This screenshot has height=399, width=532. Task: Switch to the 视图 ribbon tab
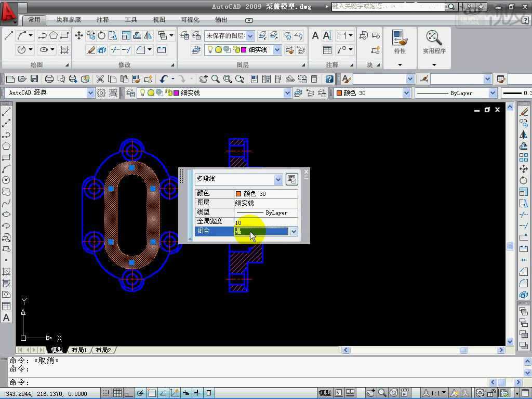click(x=159, y=20)
